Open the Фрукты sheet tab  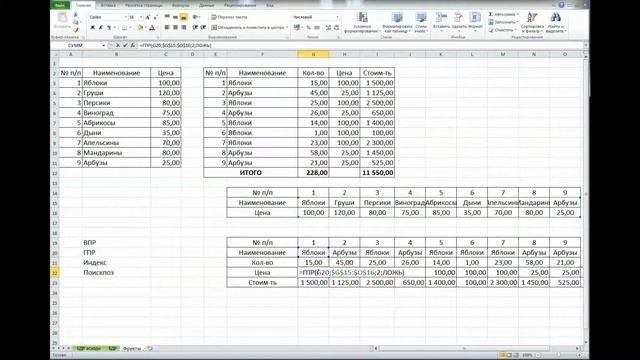coord(132,348)
